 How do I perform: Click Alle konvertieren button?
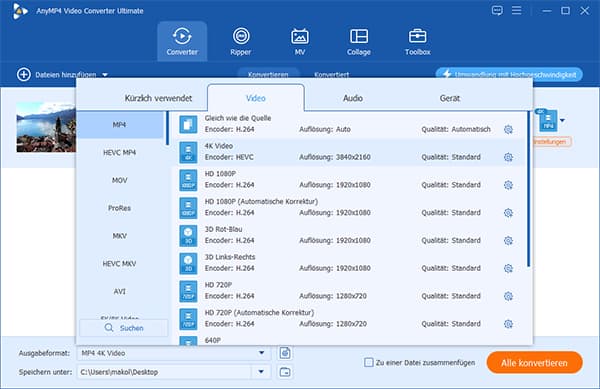coord(535,363)
